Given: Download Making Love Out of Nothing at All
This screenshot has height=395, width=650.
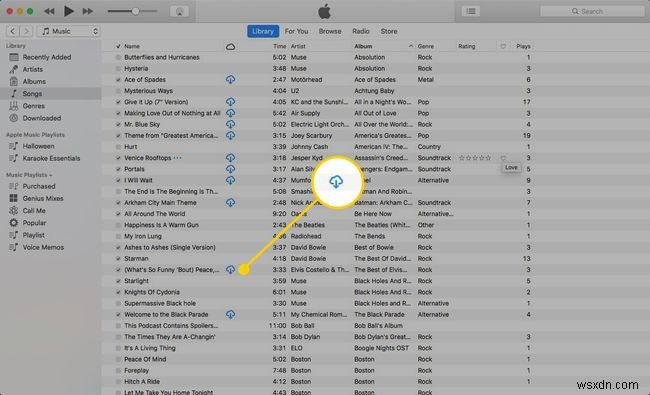Looking at the screenshot, I should (230, 113).
